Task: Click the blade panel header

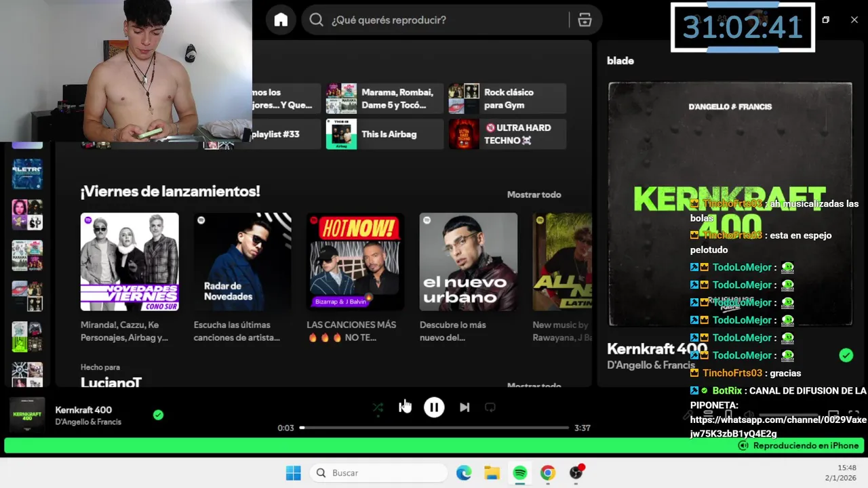Action: [x=620, y=60]
